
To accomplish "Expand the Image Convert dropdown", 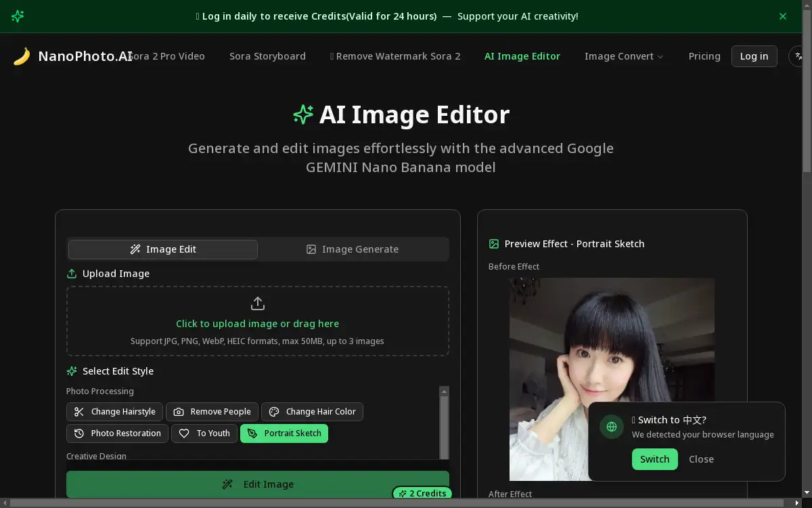I will 624,56.
